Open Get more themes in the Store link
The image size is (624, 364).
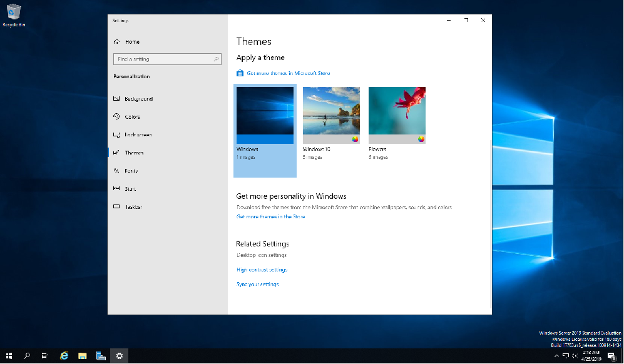tap(270, 216)
